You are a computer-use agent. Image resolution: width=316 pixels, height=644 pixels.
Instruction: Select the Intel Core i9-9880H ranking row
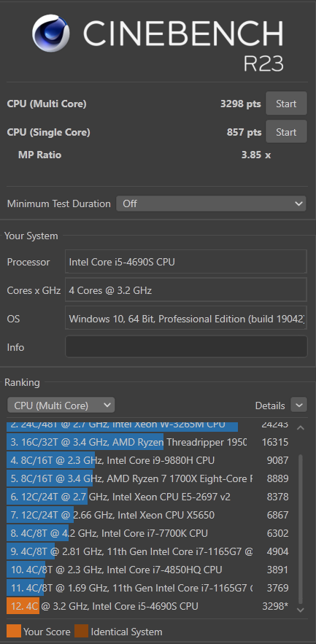pos(148,460)
